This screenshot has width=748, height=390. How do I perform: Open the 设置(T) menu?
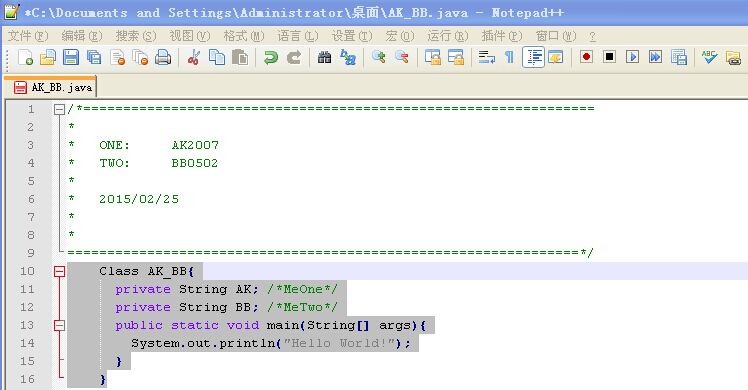point(352,36)
